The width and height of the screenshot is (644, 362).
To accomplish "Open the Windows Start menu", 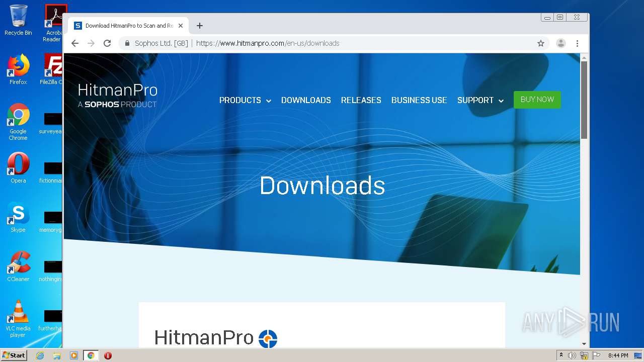I will click(14, 355).
